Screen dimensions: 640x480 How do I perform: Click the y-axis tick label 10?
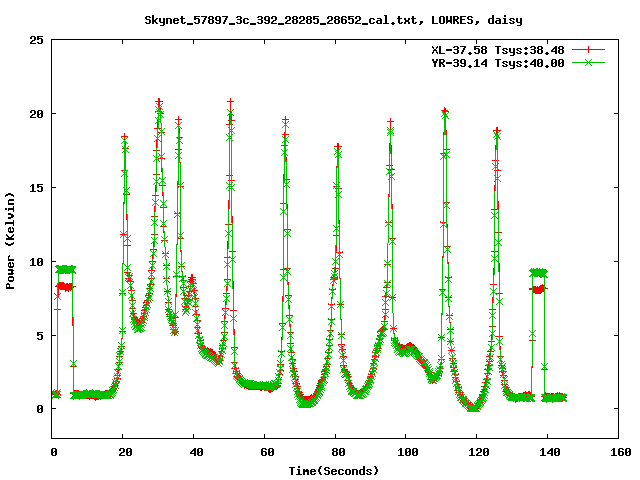(x=36, y=262)
